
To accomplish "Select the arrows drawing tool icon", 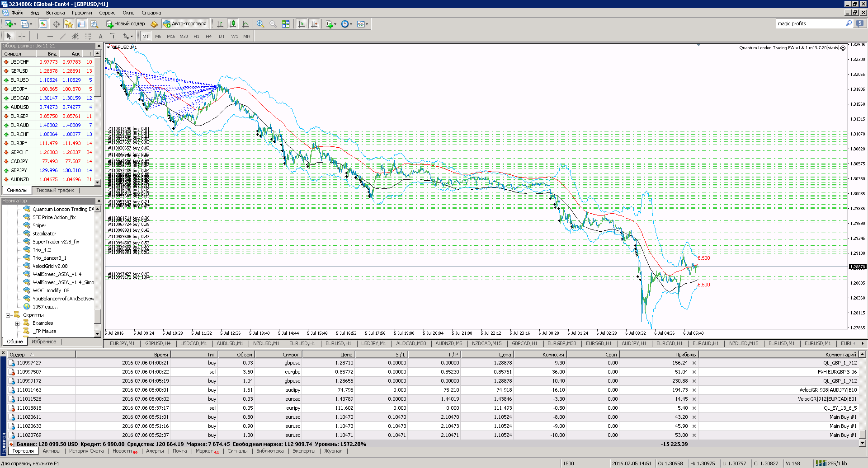I will click(x=126, y=36).
